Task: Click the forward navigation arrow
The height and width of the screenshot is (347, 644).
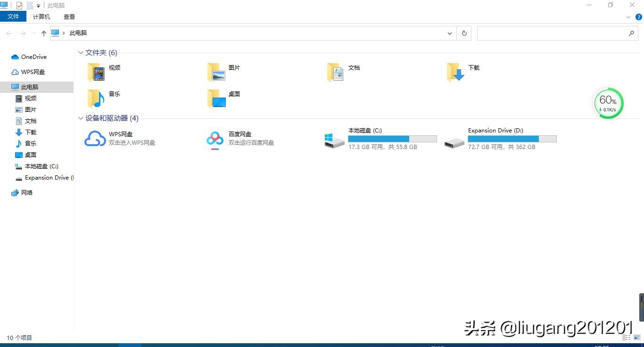Action: click(x=23, y=33)
